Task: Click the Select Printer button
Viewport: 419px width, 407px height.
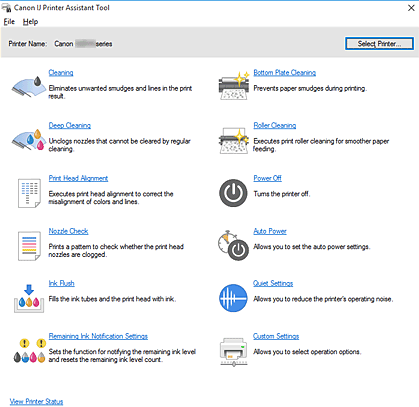Action: (379, 44)
